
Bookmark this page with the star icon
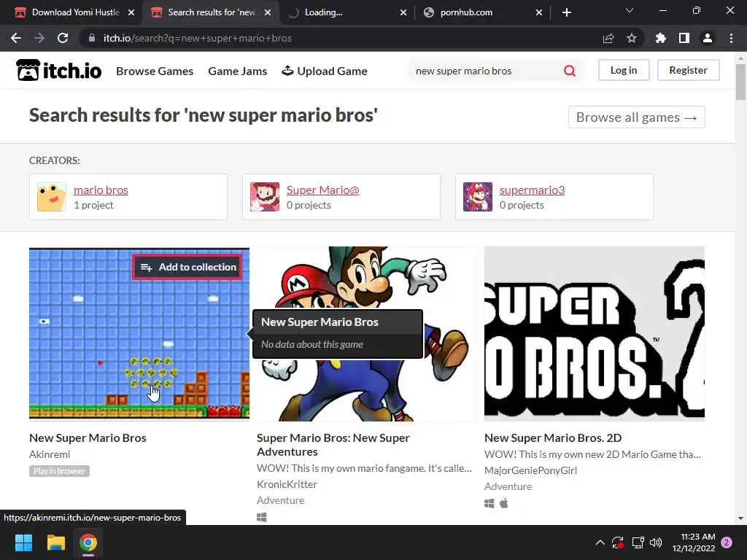coord(632,38)
